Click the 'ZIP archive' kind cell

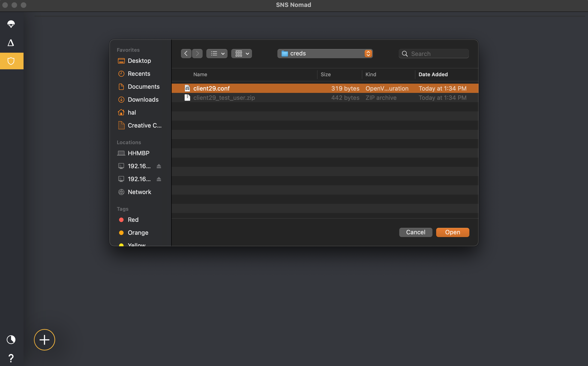[x=381, y=98]
